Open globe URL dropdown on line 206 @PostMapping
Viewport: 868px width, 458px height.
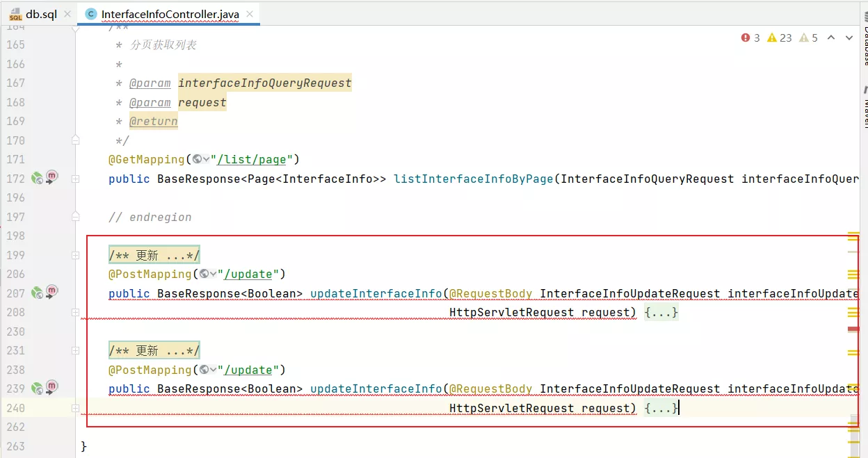tap(208, 274)
